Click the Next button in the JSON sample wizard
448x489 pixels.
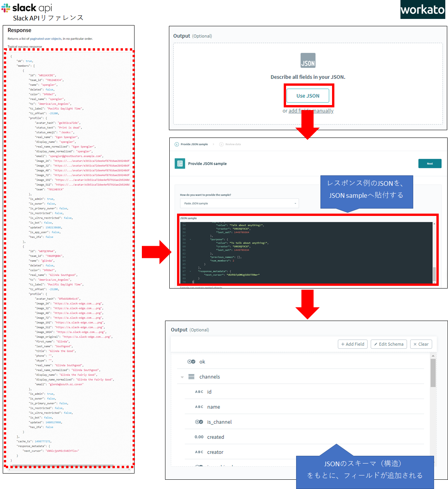(430, 164)
